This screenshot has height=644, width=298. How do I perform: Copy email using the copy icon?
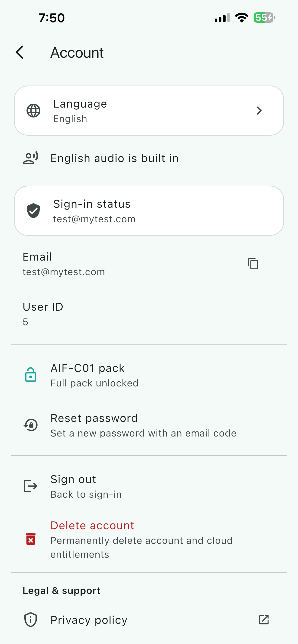click(x=253, y=264)
